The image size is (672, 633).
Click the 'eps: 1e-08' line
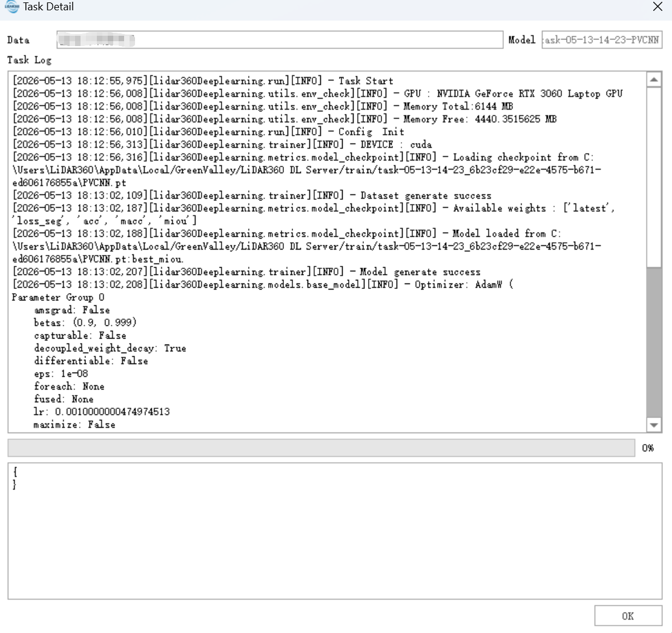[x=61, y=374]
